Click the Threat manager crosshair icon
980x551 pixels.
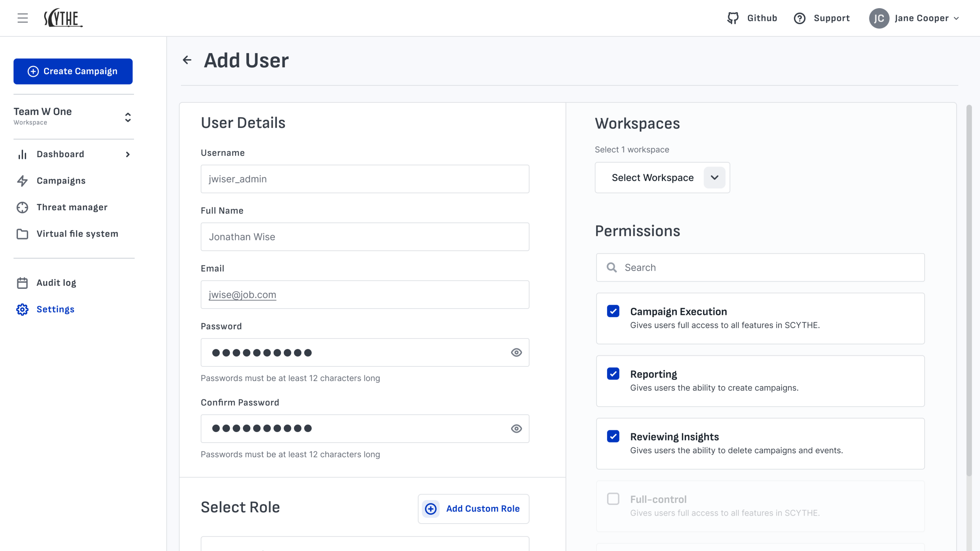(x=22, y=207)
